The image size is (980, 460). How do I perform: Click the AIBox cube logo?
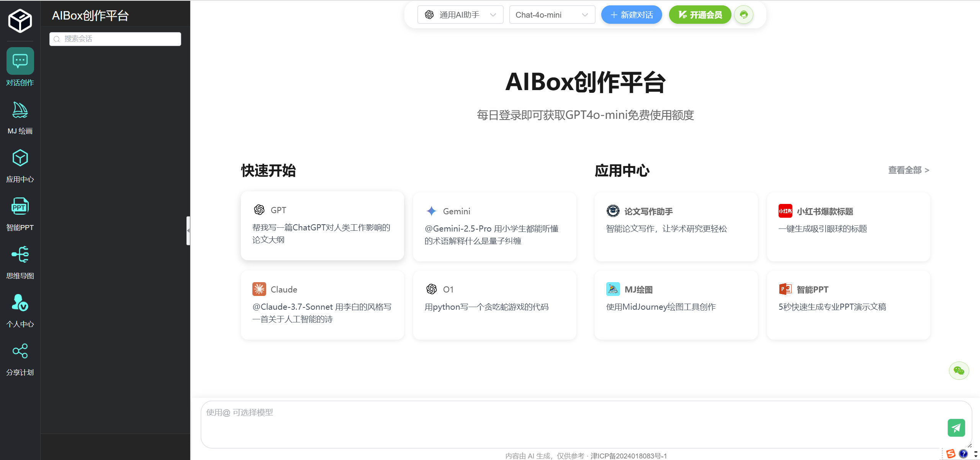coord(20,21)
